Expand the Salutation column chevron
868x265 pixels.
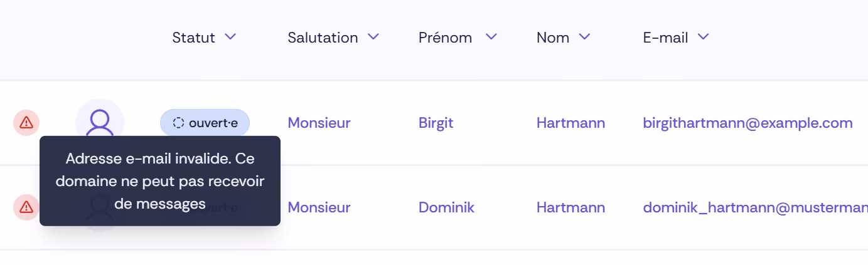373,38
